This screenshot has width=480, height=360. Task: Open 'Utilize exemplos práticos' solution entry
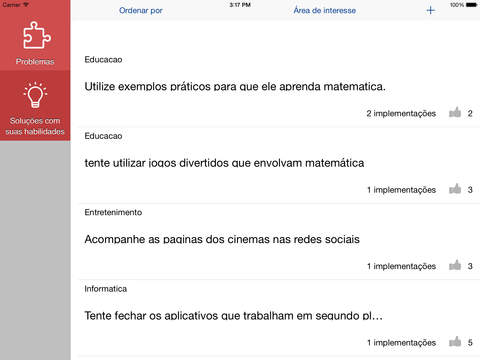(x=235, y=87)
